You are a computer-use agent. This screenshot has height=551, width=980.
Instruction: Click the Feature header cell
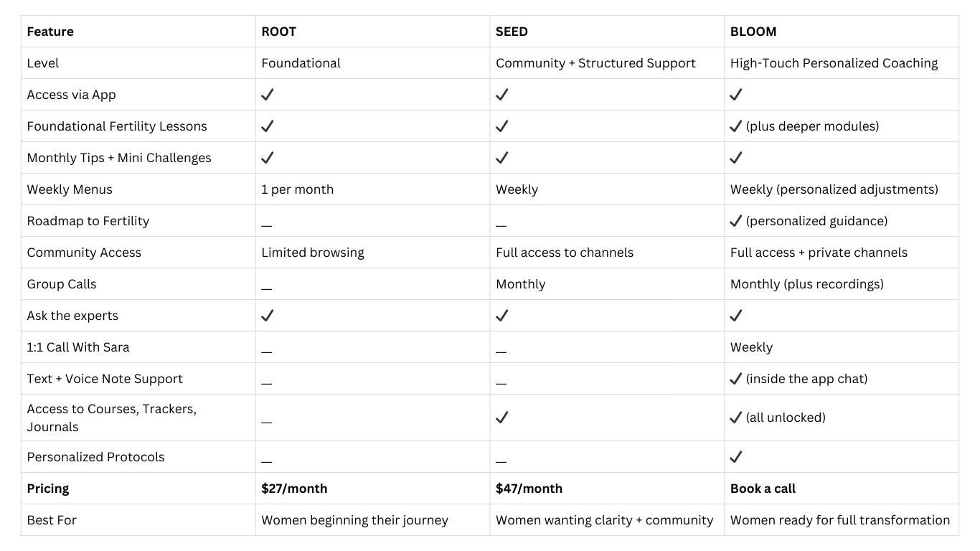(x=50, y=32)
